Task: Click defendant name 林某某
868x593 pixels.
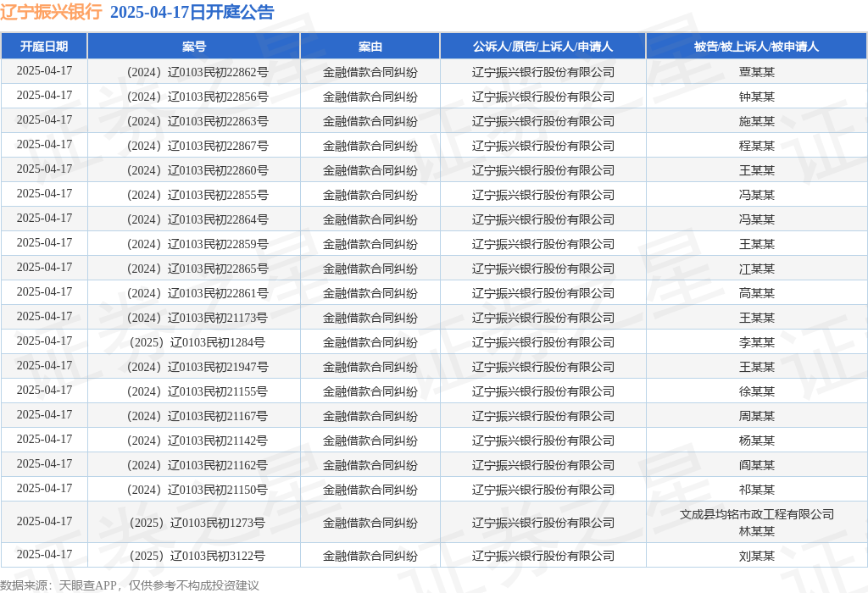Action: click(x=757, y=531)
